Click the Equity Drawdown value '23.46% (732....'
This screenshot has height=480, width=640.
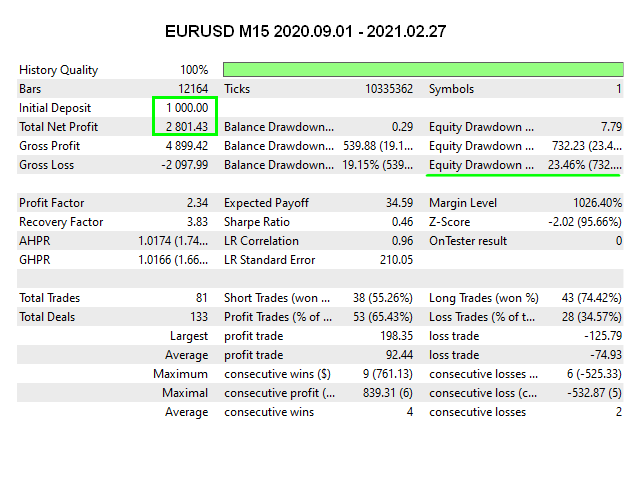point(585,165)
